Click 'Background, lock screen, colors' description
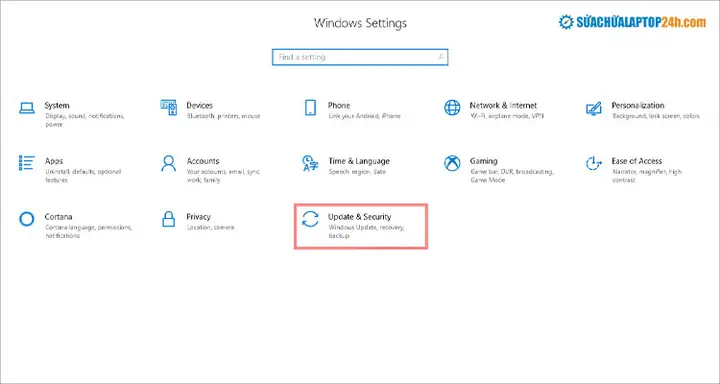Viewport: 720px width, 384px height. (x=656, y=116)
